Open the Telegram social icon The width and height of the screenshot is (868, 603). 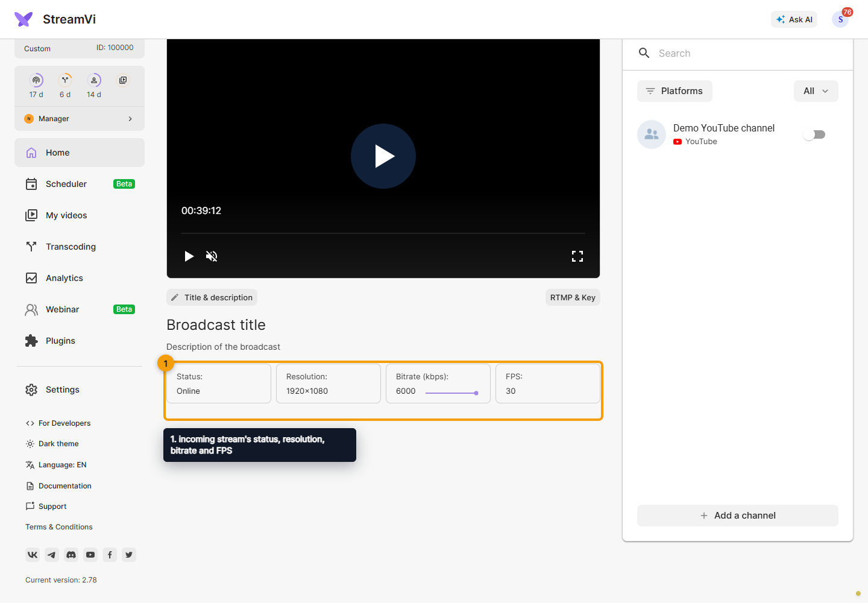point(52,555)
